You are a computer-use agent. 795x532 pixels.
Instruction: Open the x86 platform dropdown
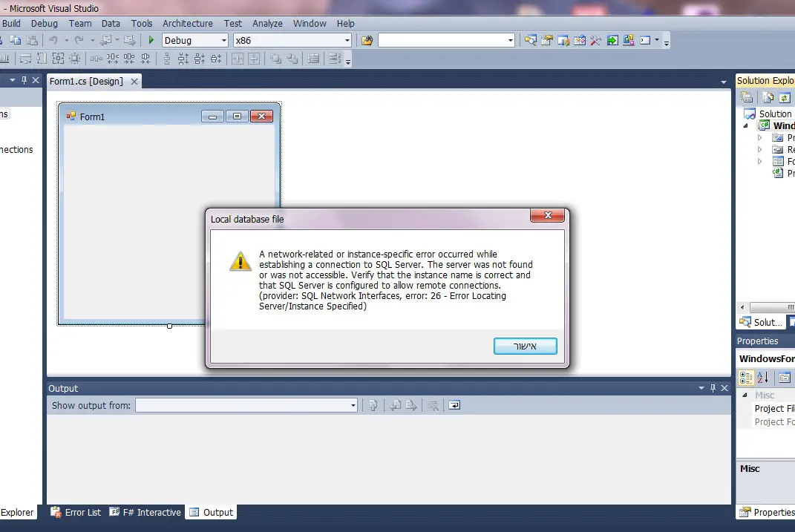click(x=292, y=41)
